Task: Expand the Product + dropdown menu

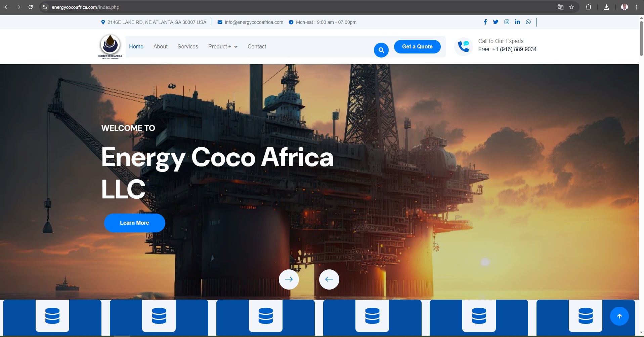Action: (223, 47)
